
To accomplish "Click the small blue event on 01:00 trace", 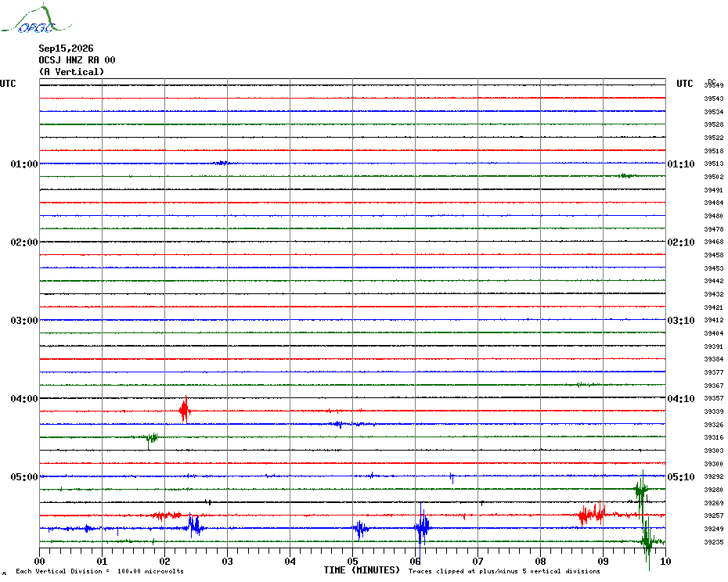I will 222,163.
